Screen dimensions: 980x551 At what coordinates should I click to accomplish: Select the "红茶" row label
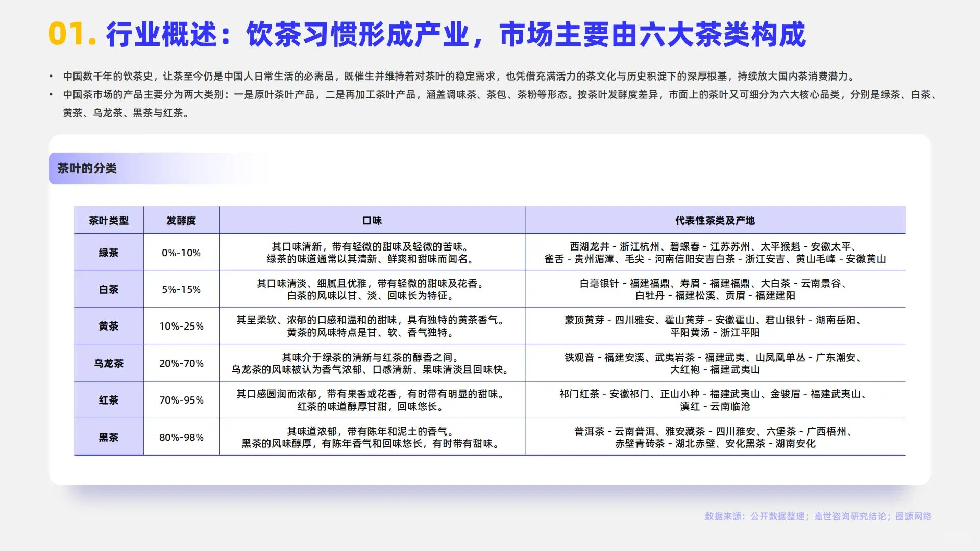108,400
